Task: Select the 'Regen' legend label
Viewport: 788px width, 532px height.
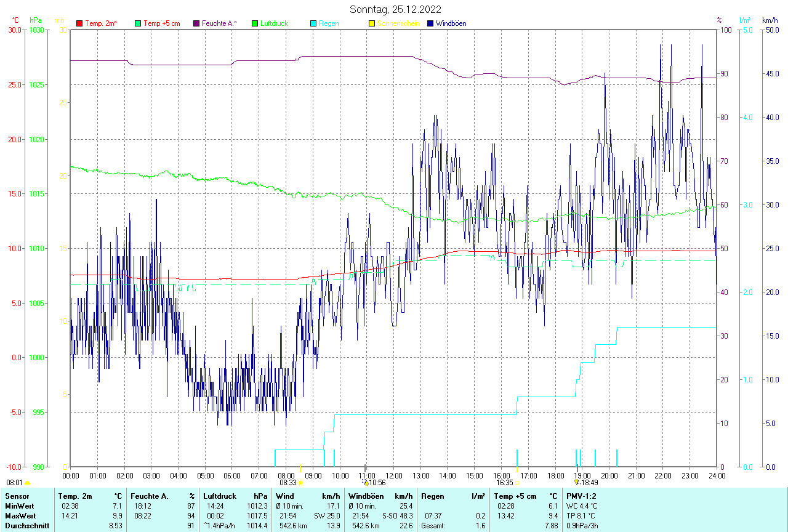Action: [x=329, y=23]
